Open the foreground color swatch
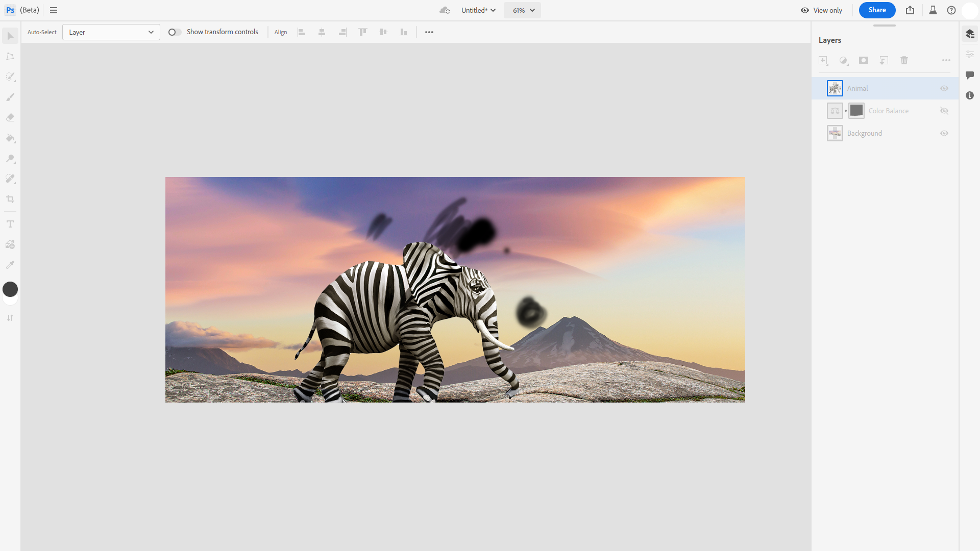The height and width of the screenshot is (551, 980). pyautogui.click(x=10, y=289)
